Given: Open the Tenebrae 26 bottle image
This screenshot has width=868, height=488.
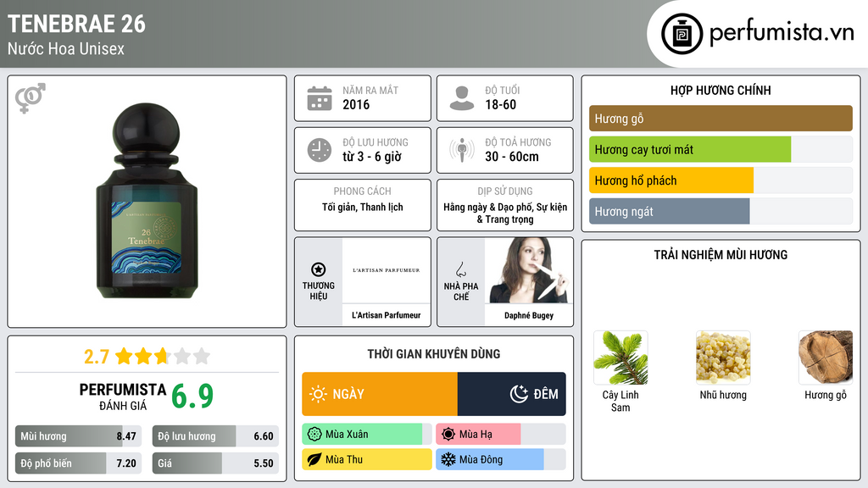Looking at the screenshot, I should tap(147, 201).
